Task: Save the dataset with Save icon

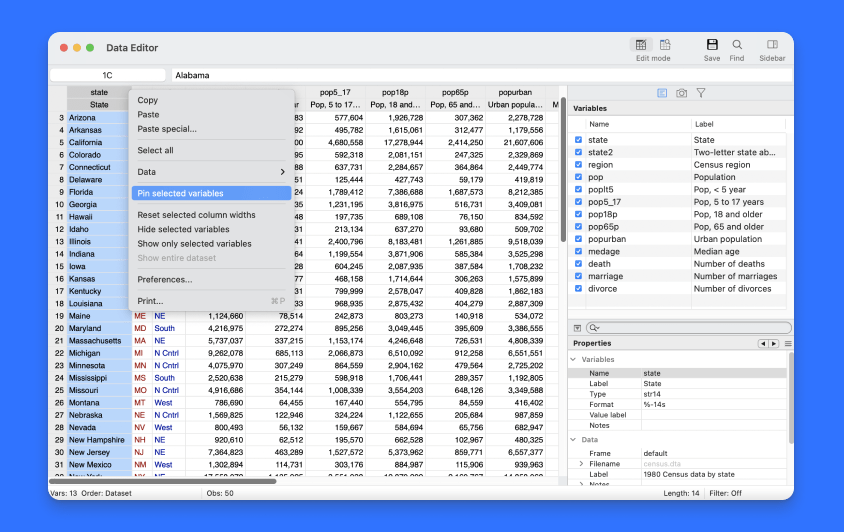Action: [712, 45]
